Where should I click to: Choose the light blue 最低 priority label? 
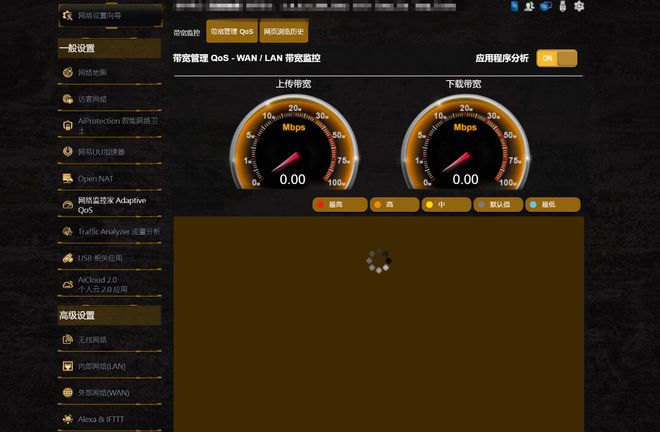click(x=553, y=204)
